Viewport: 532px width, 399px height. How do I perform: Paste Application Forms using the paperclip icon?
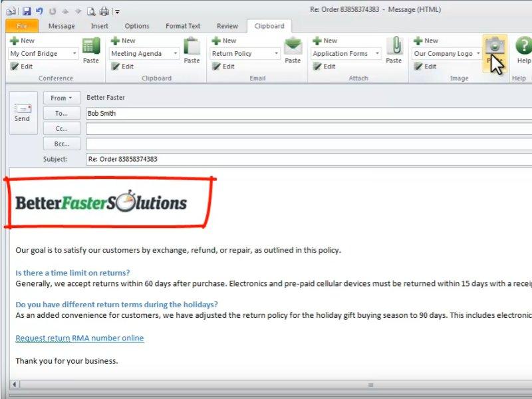coord(394,51)
